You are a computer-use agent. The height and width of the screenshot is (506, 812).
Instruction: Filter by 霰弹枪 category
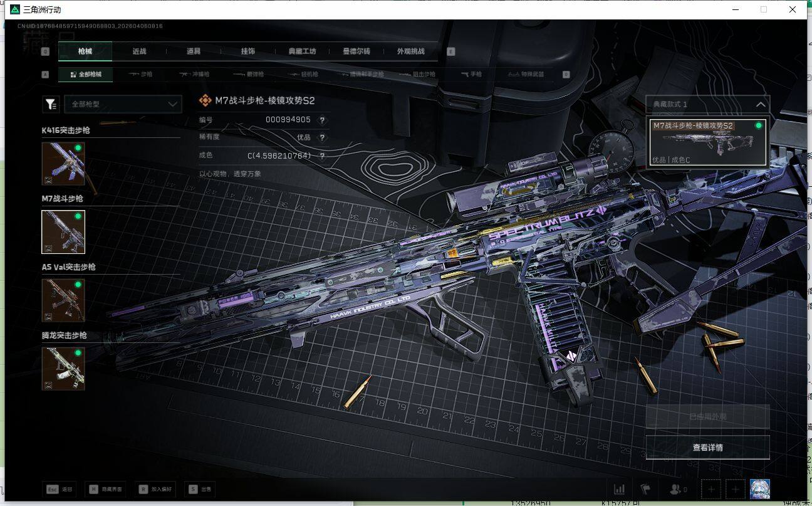(x=248, y=75)
